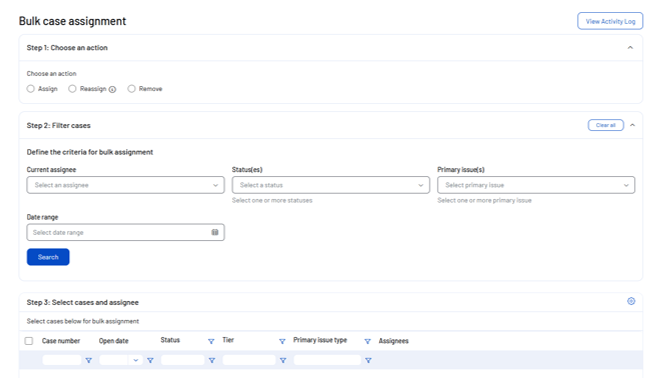The image size is (651, 378).
Task: Open the Primary issue(s) dropdown
Action: pyautogui.click(x=536, y=185)
